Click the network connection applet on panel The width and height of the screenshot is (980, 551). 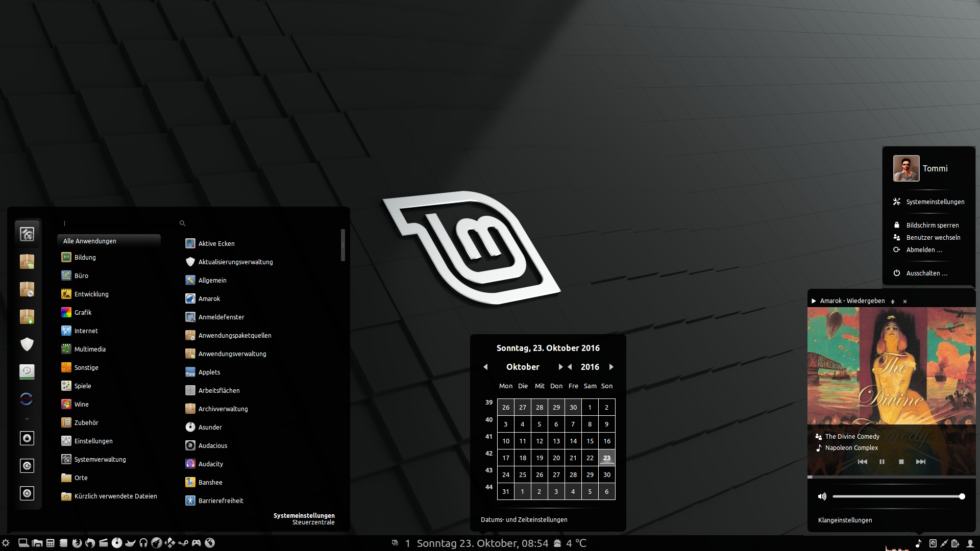click(x=944, y=543)
